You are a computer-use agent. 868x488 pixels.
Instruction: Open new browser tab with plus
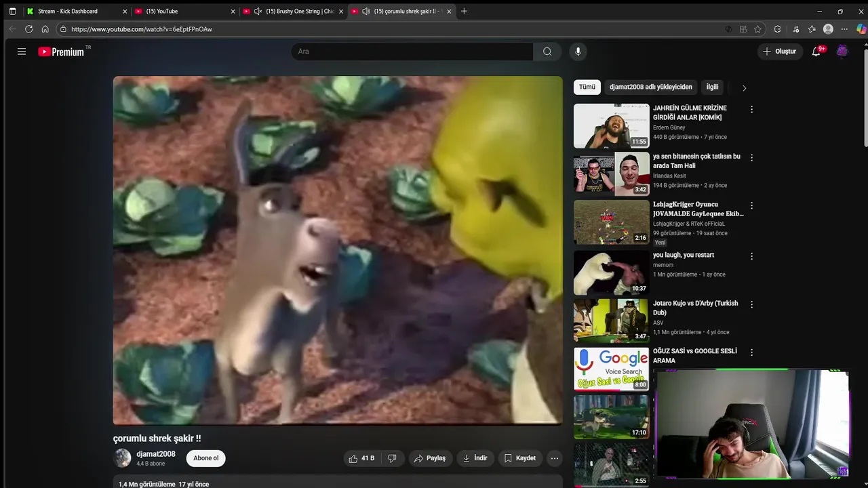[x=464, y=11]
